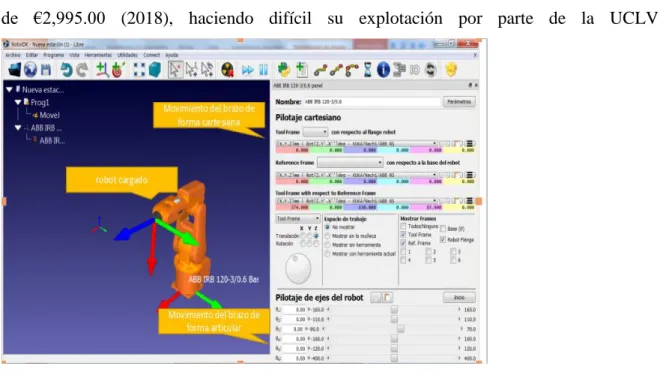Close the ABB IRB 120 robot panel
This screenshot has width=660, height=372.
tap(476, 85)
